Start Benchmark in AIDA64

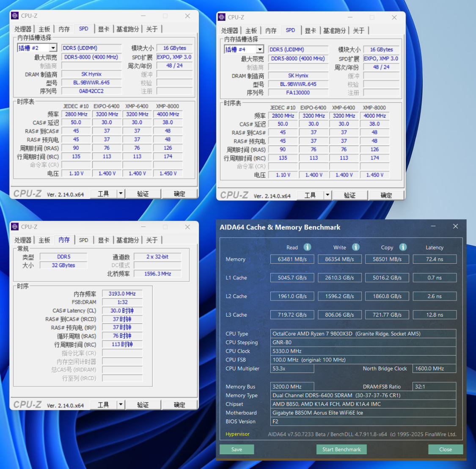pyautogui.click(x=341, y=449)
